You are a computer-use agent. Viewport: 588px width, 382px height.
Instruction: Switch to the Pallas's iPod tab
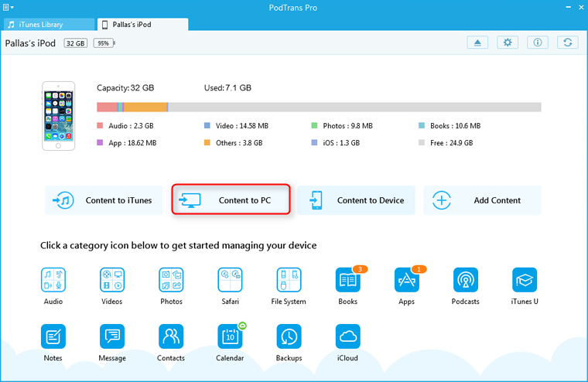pos(142,25)
